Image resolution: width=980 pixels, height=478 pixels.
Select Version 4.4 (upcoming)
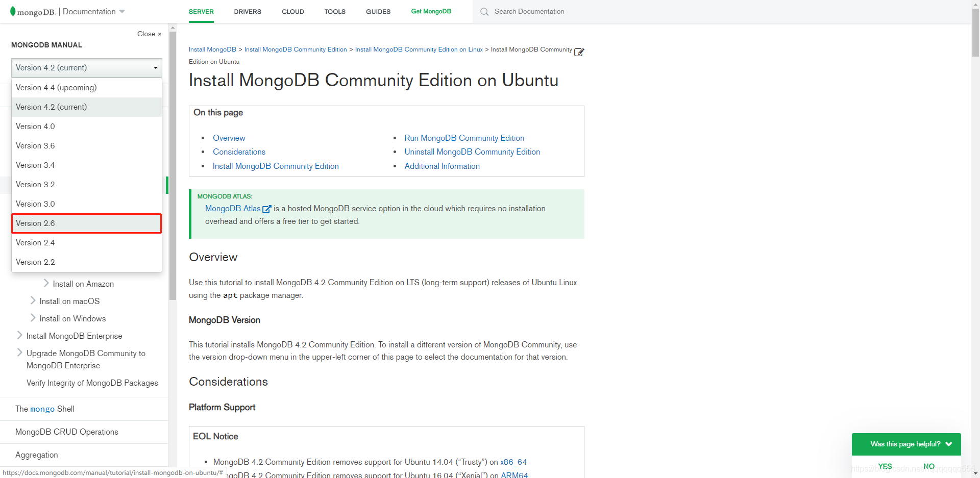[x=87, y=88]
